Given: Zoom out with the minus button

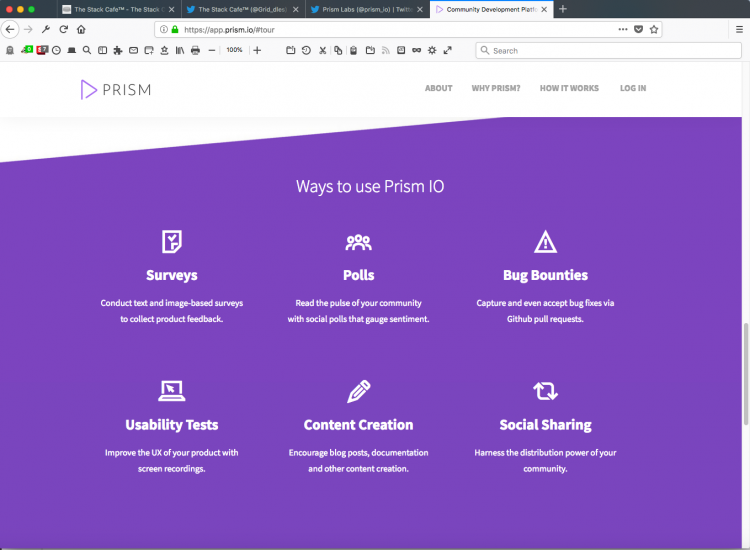Looking at the screenshot, I should point(212,50).
